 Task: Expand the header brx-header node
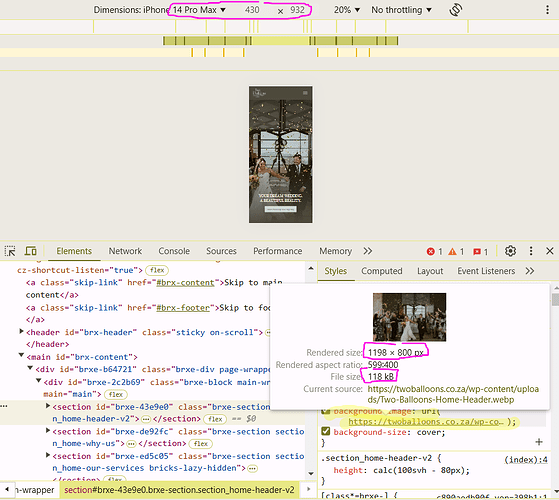click(x=21, y=332)
